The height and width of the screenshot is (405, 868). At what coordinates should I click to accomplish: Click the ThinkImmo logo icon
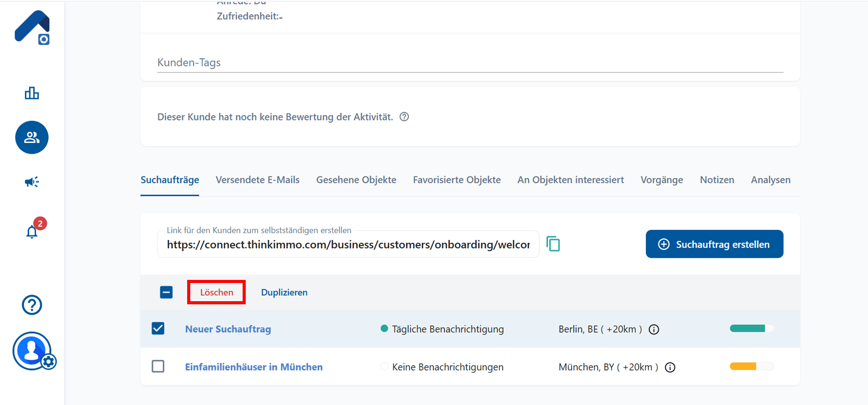pyautogui.click(x=32, y=28)
